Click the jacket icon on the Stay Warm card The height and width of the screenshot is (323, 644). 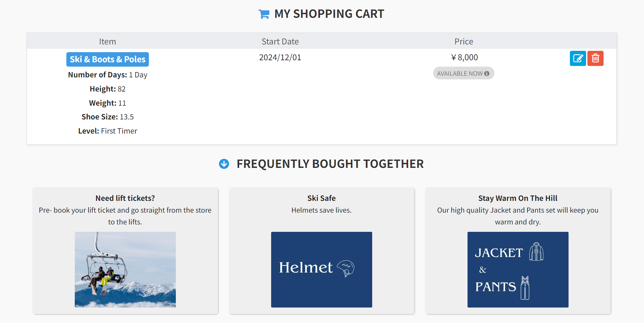click(537, 252)
